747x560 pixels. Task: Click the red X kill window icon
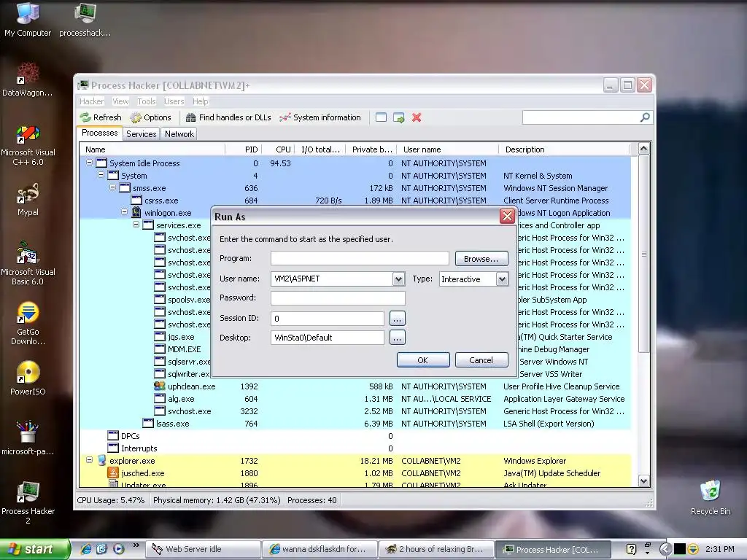coord(417,117)
